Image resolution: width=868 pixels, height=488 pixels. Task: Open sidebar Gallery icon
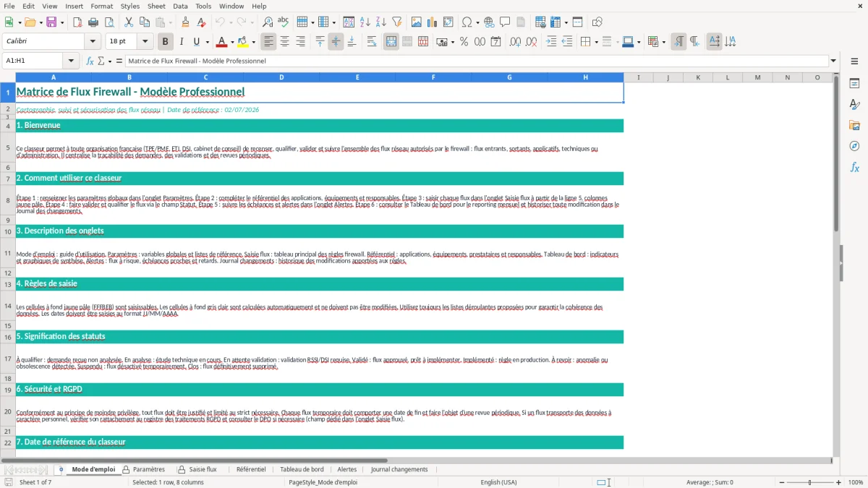pos(854,125)
